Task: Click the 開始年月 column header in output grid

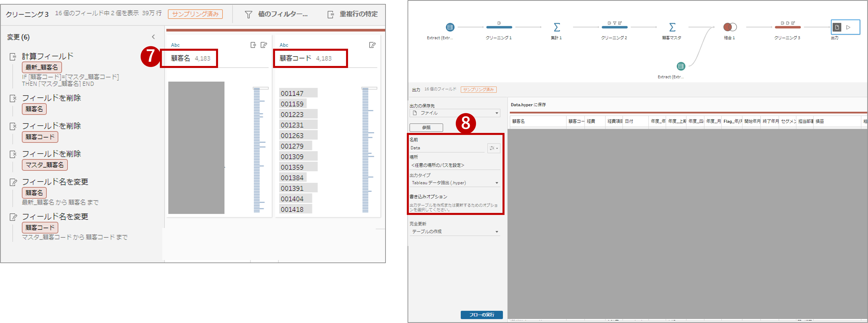Action: (x=752, y=121)
